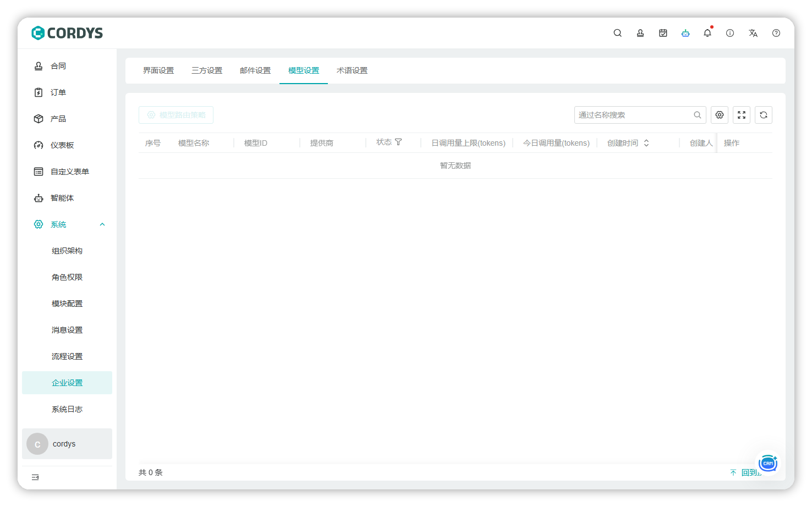Switch language with the translate icon
The image size is (812, 507).
pyautogui.click(x=753, y=33)
